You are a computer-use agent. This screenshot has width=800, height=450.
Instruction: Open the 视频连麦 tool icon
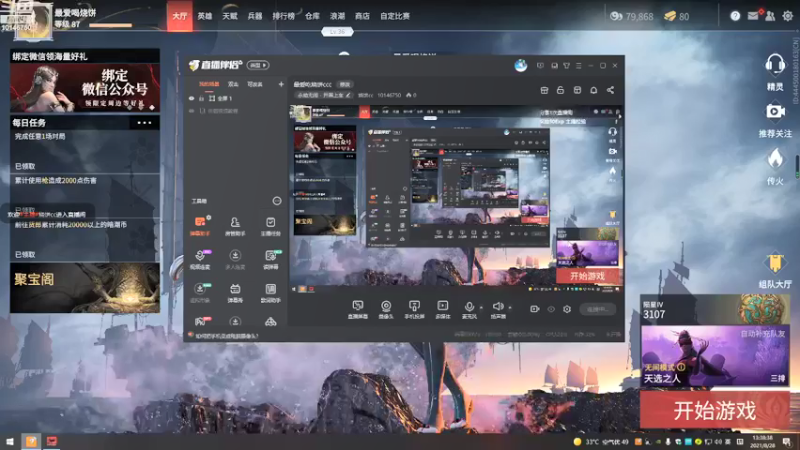coord(200,259)
